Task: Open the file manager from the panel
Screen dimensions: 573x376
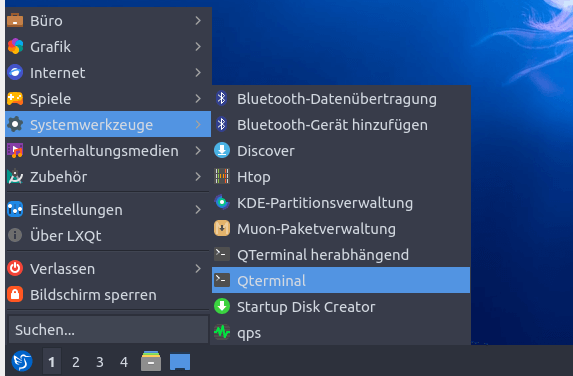Action: [151, 361]
